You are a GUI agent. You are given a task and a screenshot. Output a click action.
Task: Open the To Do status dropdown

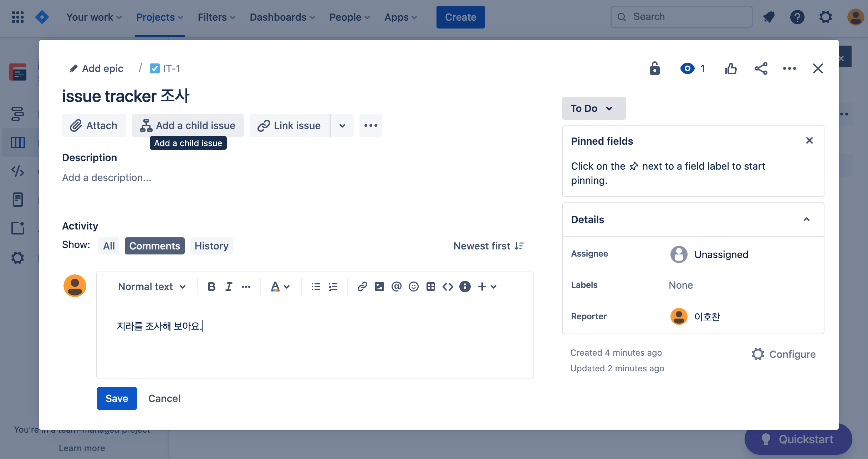pyautogui.click(x=594, y=108)
